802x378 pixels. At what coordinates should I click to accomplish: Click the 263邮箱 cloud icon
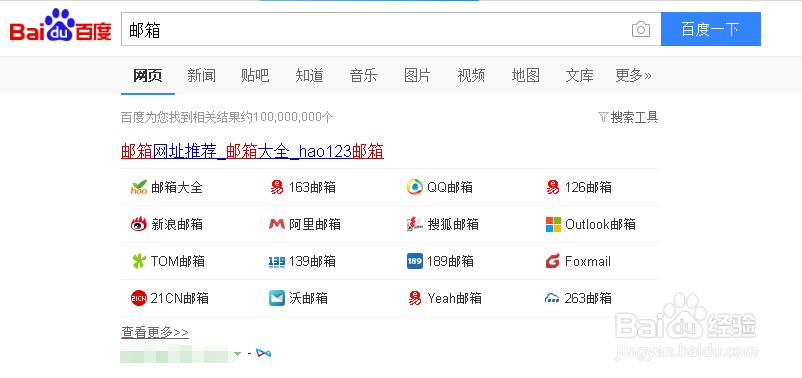pos(553,298)
